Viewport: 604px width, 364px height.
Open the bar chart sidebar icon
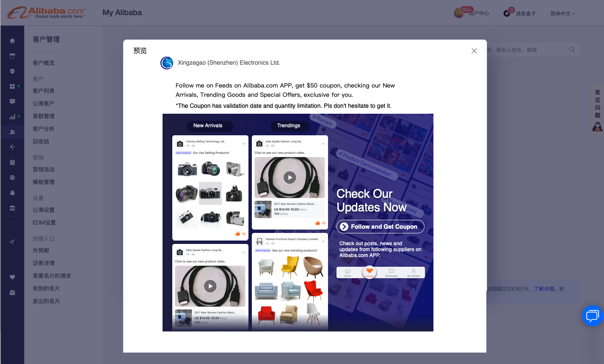coord(12,117)
